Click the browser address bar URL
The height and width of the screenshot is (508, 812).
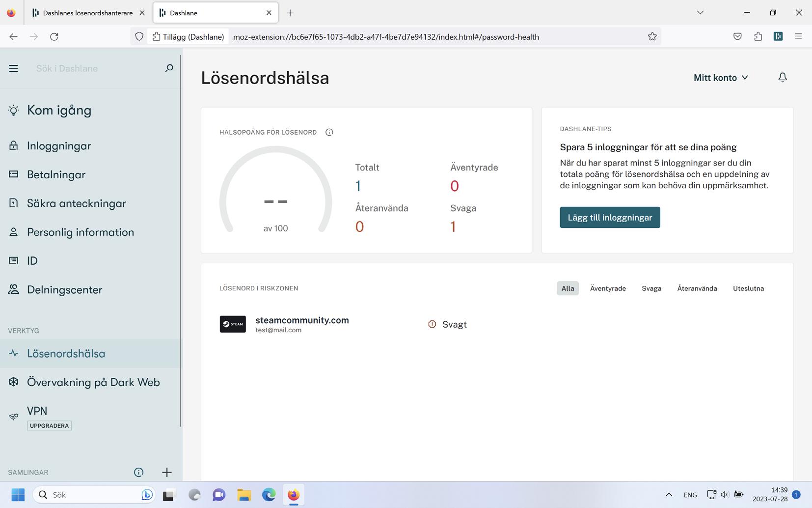pyautogui.click(x=386, y=37)
